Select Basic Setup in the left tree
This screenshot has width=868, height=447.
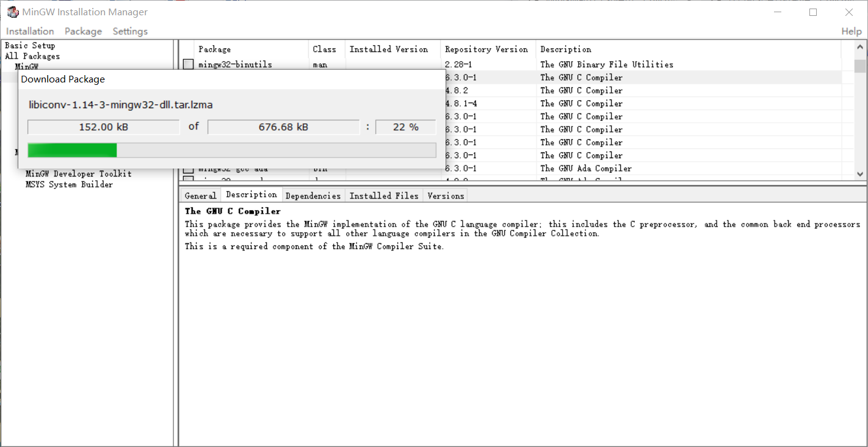click(30, 45)
